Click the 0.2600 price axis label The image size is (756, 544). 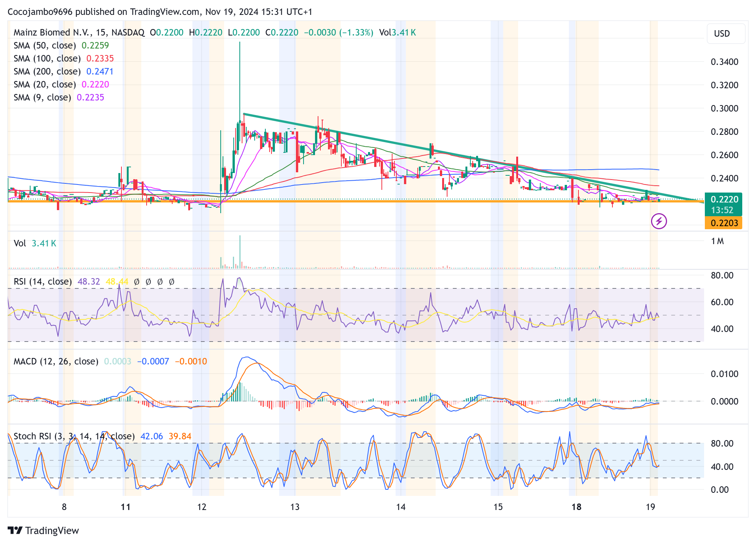(724, 155)
